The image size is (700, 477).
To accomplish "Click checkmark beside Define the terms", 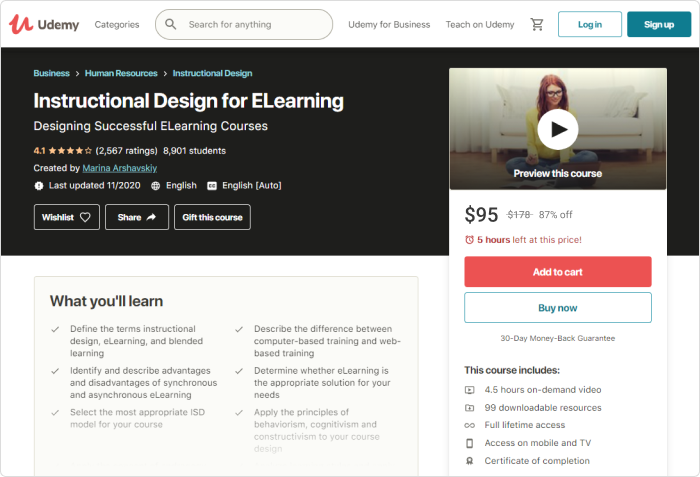I will [x=55, y=330].
